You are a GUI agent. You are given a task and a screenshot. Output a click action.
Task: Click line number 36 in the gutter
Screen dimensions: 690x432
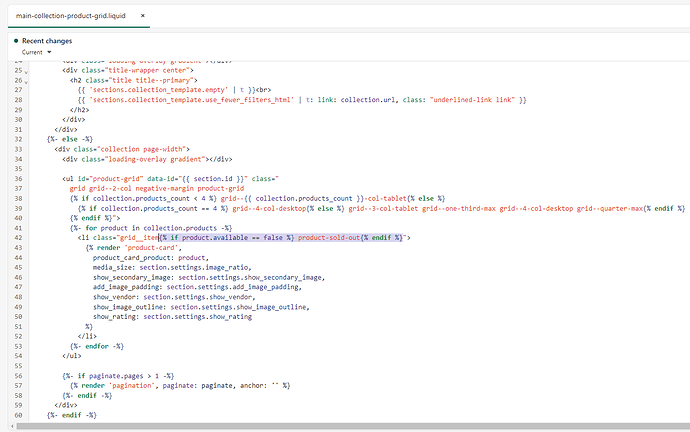click(x=17, y=177)
